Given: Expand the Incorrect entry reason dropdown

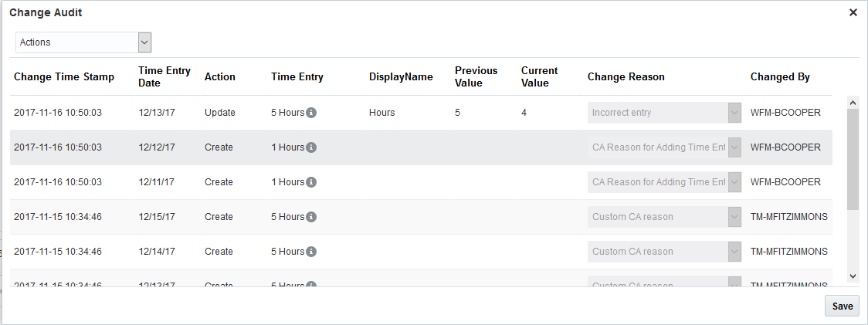Looking at the screenshot, I should 734,113.
